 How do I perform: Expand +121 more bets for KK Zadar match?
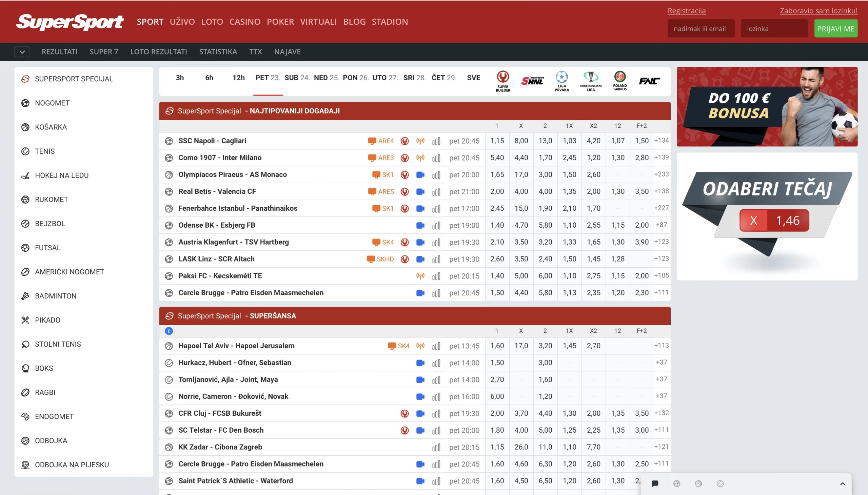point(661,447)
